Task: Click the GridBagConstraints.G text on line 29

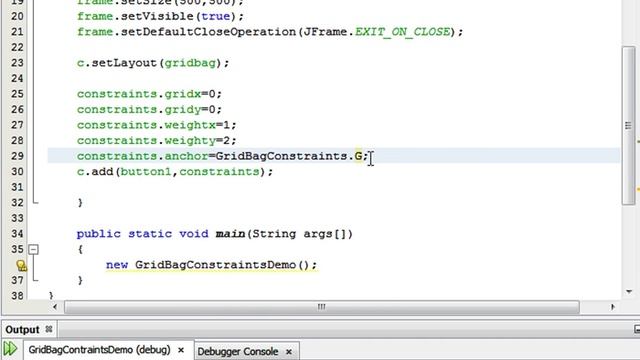Action: point(289,156)
